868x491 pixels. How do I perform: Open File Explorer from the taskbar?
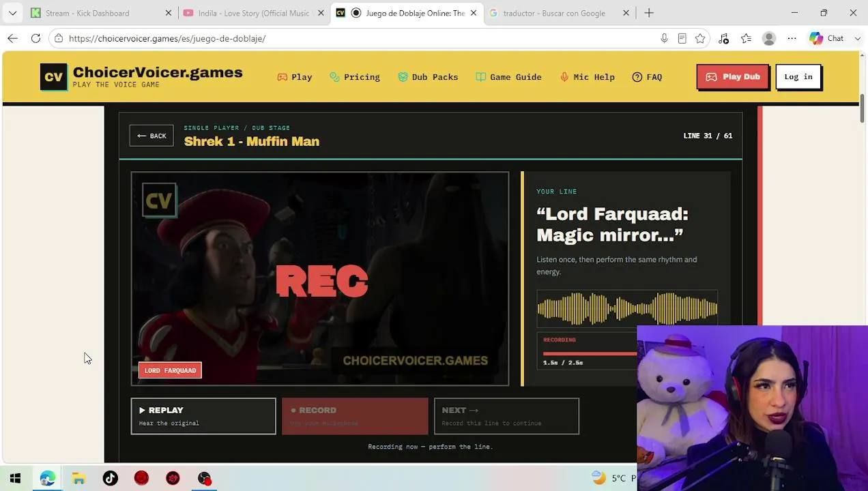coord(78,478)
